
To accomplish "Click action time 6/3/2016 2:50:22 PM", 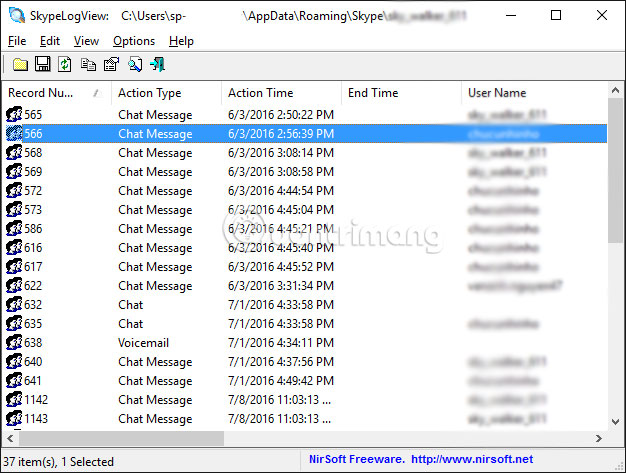I will 281,115.
